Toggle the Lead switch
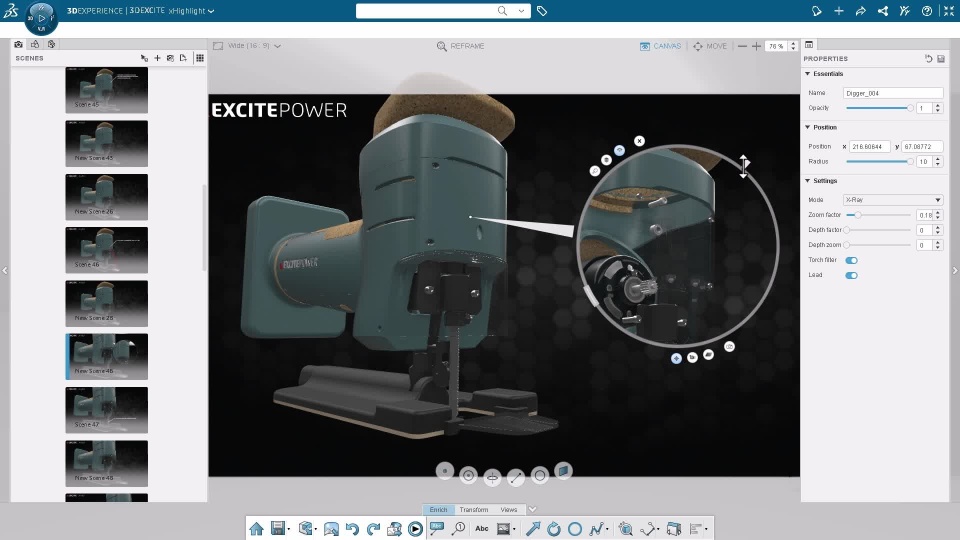The image size is (960, 540). coord(852,276)
